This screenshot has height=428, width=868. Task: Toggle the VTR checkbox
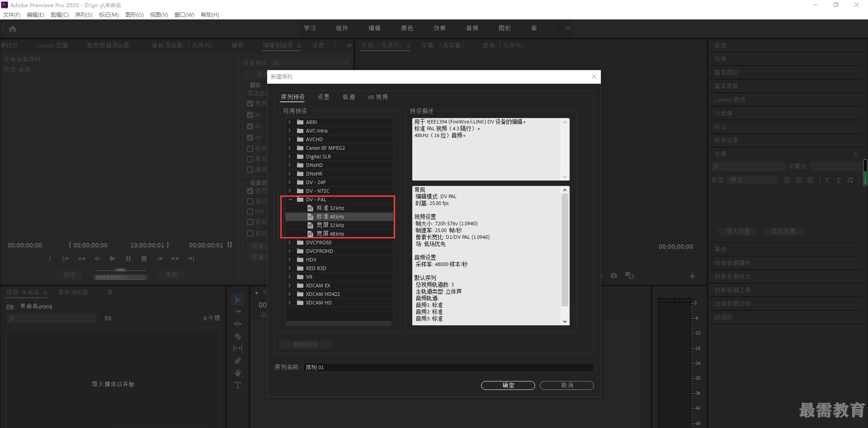point(250,212)
